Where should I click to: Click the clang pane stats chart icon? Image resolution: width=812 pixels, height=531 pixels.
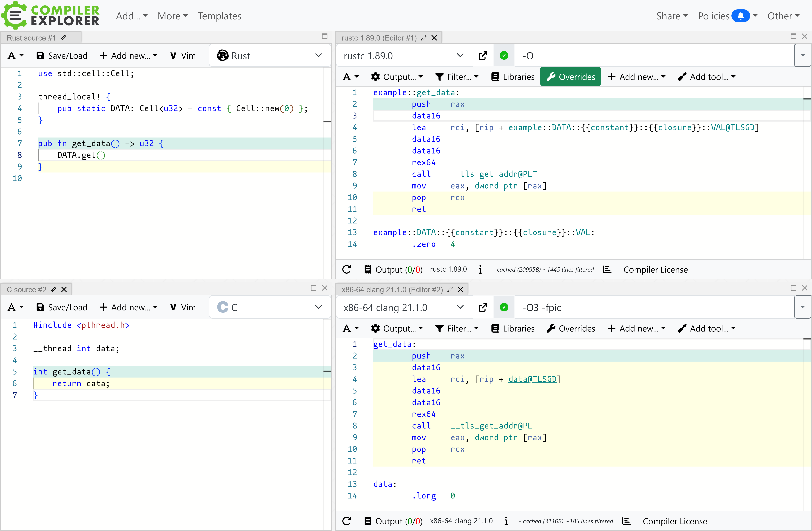626,521
